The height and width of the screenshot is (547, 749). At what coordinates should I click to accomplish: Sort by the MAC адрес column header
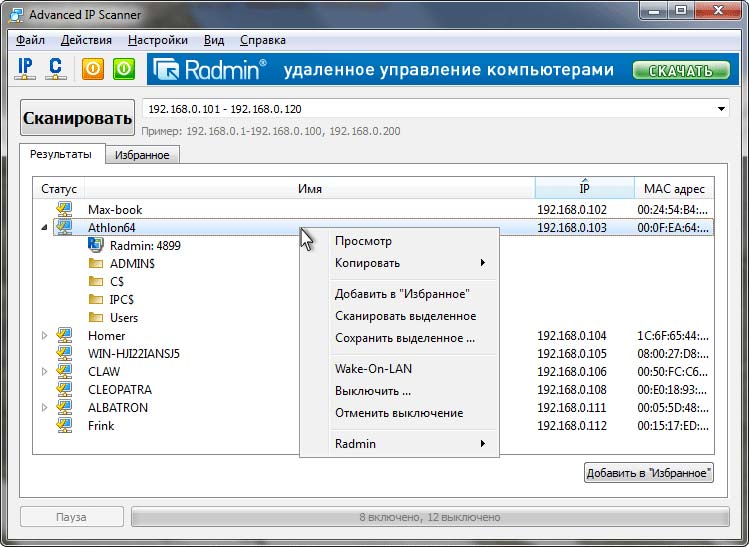(674, 188)
